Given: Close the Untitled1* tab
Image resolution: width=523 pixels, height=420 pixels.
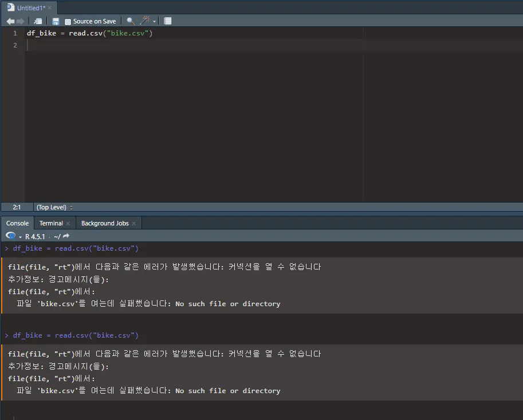Looking at the screenshot, I should (50, 7).
